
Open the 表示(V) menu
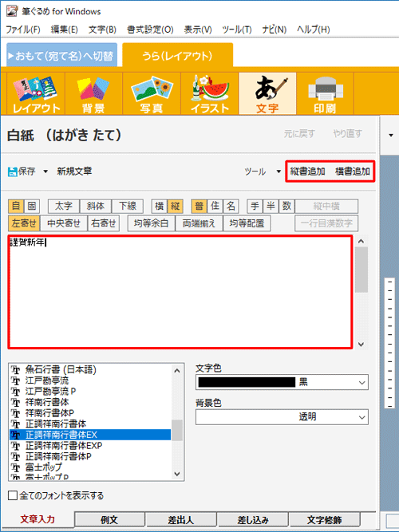(x=198, y=30)
